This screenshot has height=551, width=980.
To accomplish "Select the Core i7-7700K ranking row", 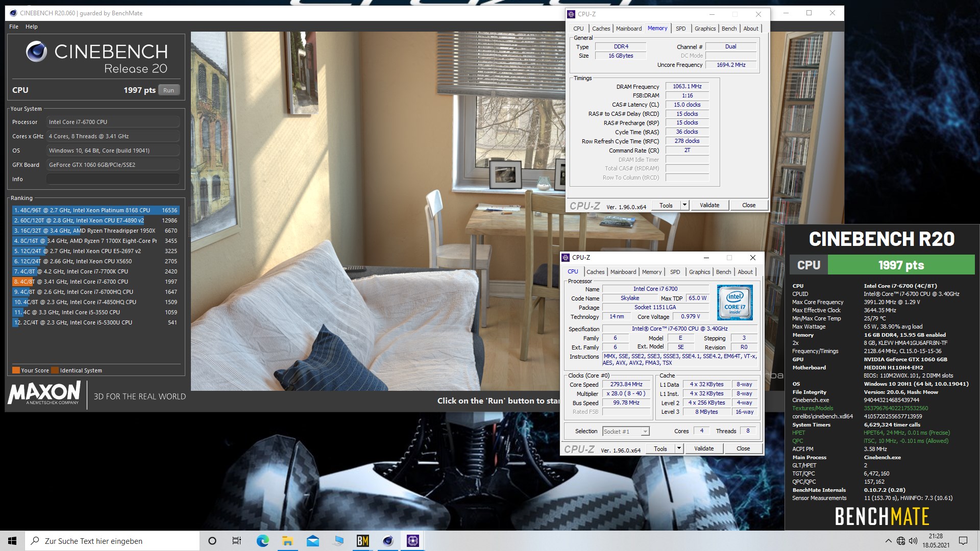I will (95, 271).
